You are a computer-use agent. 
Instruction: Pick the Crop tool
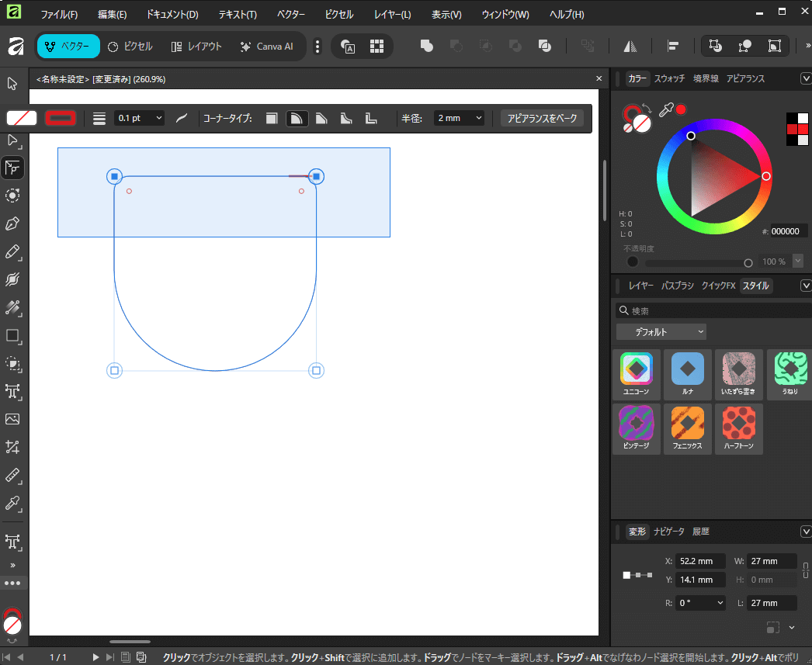pos(12,447)
